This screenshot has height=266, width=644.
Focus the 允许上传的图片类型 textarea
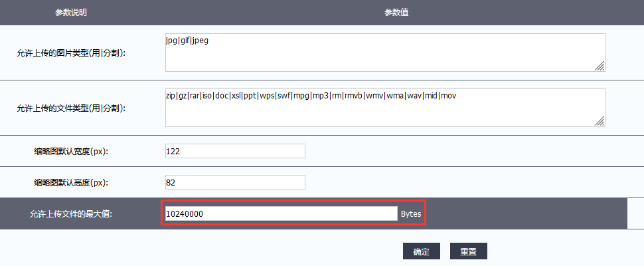click(x=385, y=52)
